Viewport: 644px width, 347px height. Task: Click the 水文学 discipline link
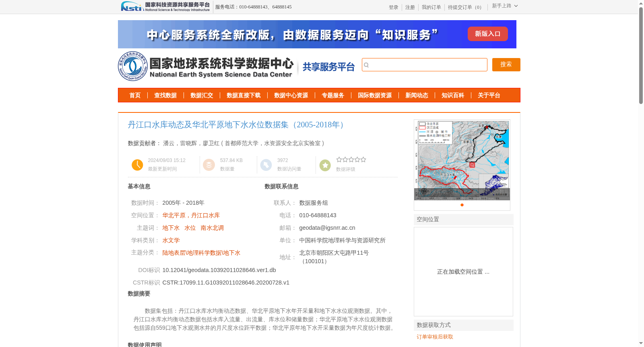pyautogui.click(x=171, y=241)
